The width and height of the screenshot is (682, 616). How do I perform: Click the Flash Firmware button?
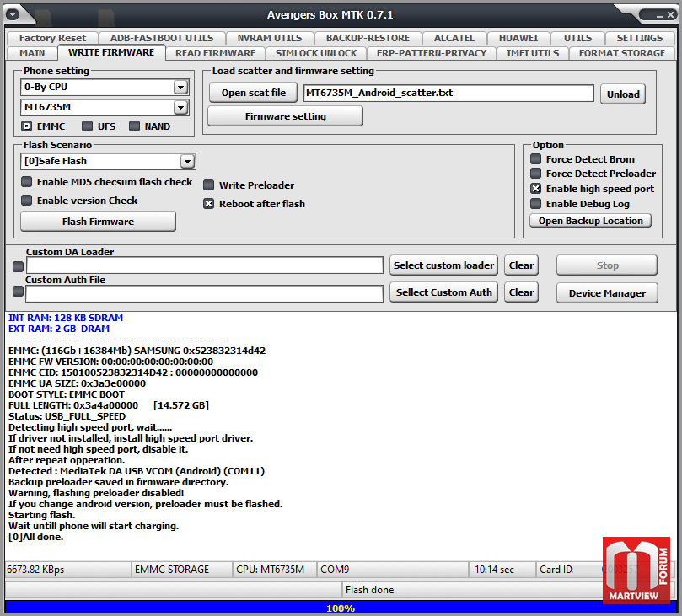99,222
